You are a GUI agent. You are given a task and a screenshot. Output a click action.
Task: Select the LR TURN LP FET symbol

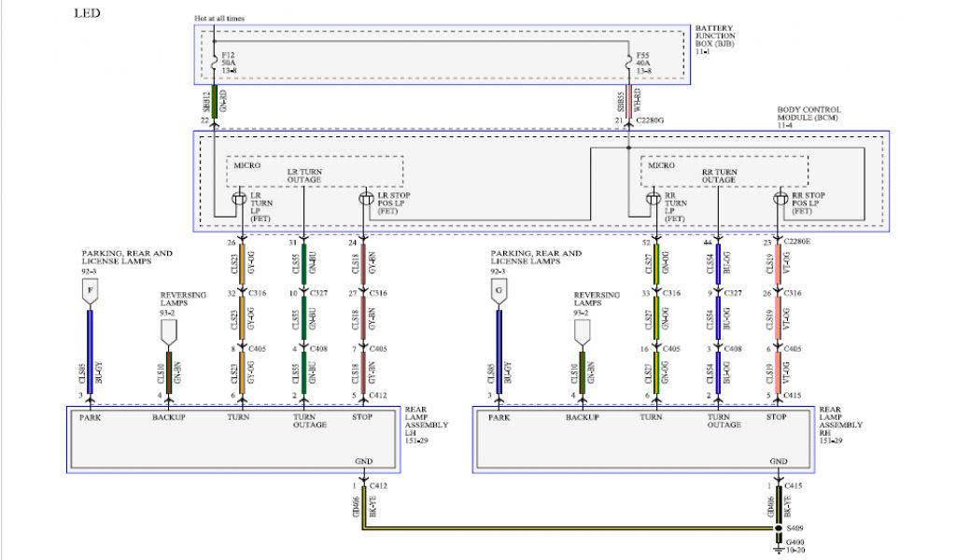click(239, 198)
